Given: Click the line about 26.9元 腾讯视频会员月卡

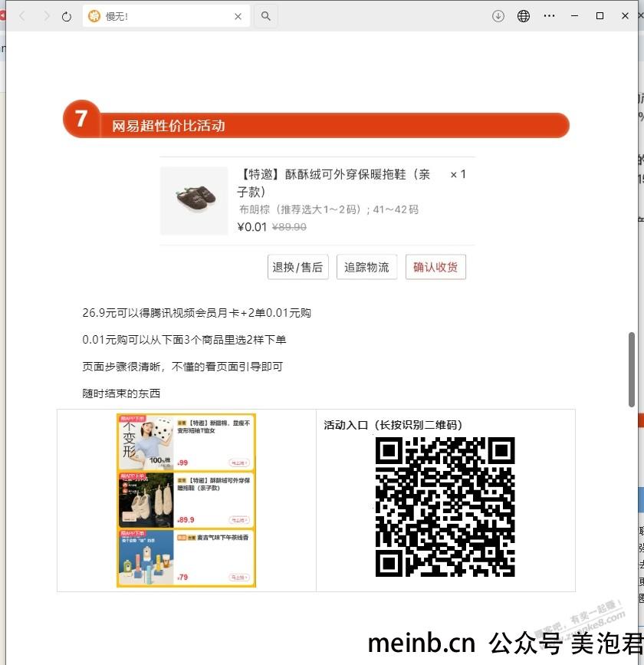Looking at the screenshot, I should pos(197,313).
